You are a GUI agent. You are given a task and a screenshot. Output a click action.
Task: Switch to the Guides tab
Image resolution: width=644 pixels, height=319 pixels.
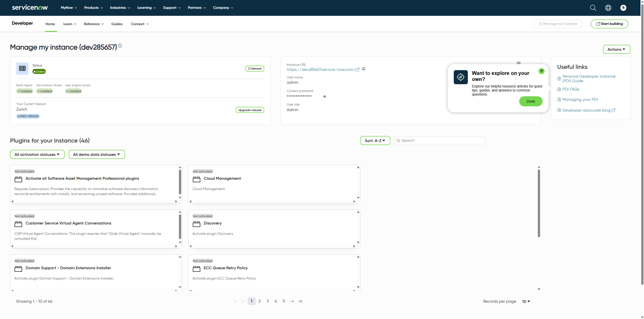click(x=117, y=24)
